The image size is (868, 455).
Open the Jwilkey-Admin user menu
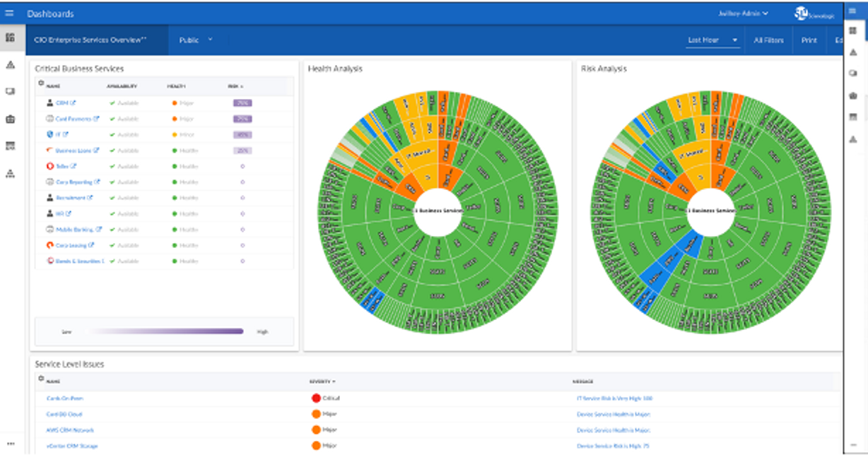(x=744, y=13)
